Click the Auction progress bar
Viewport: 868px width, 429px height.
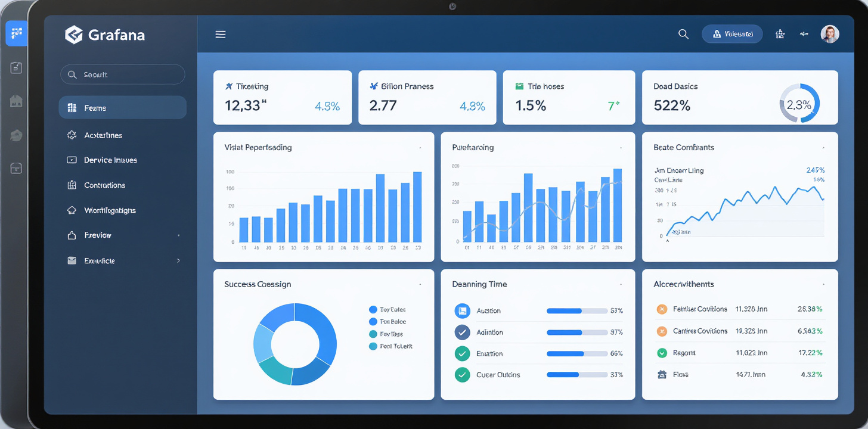coord(576,311)
